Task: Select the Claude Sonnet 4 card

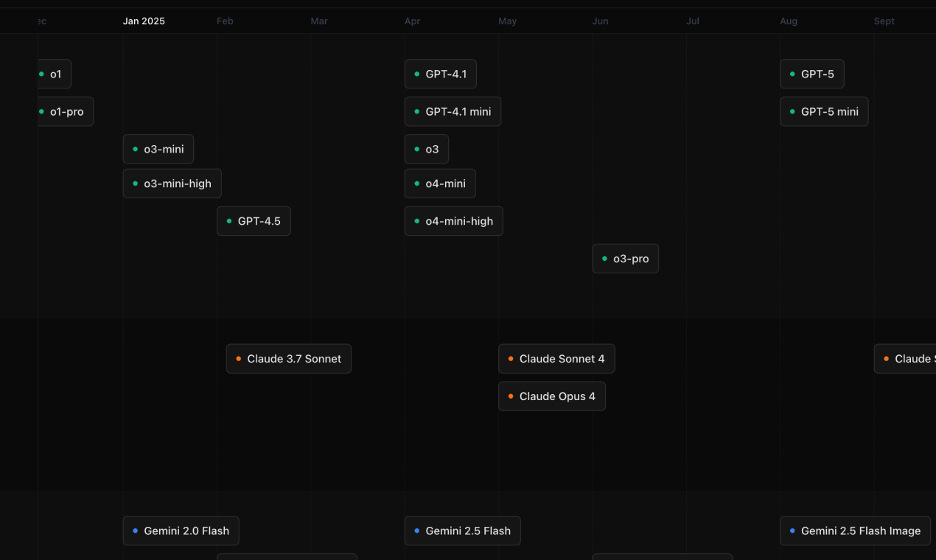Action: pyautogui.click(x=556, y=358)
